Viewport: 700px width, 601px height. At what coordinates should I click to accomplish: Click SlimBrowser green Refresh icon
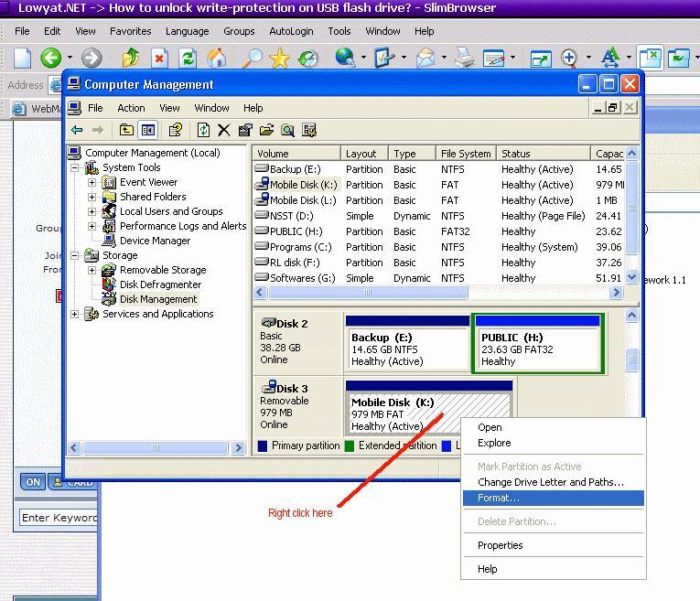(x=188, y=59)
